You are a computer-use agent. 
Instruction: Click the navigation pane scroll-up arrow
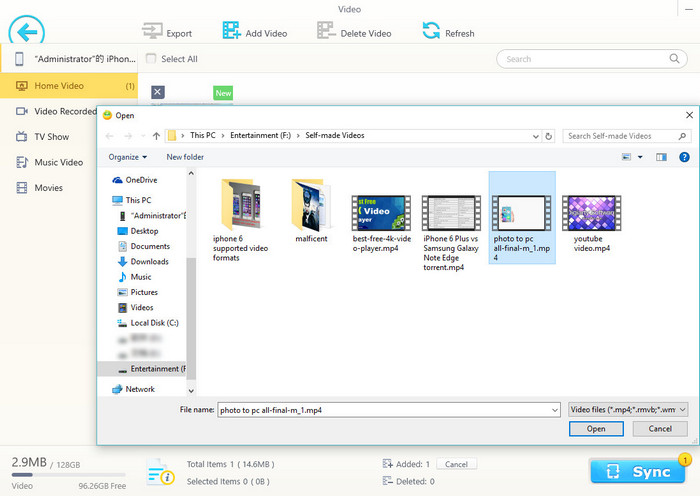[x=191, y=173]
